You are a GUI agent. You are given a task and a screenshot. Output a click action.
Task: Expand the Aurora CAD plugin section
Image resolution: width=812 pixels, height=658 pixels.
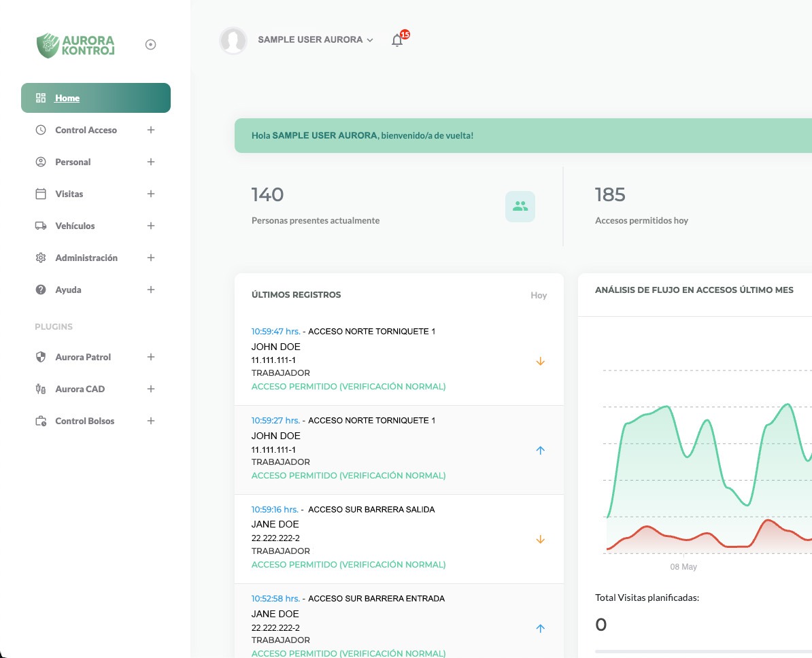(x=150, y=389)
